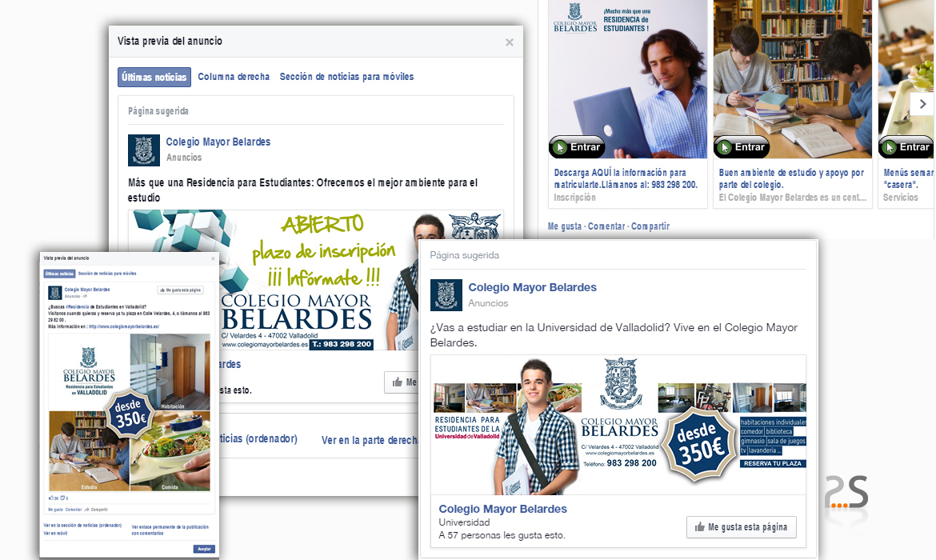Screen dimensions: 936x560
Task: Select the Últimas noticias tab in large preview
Action: click(x=154, y=78)
